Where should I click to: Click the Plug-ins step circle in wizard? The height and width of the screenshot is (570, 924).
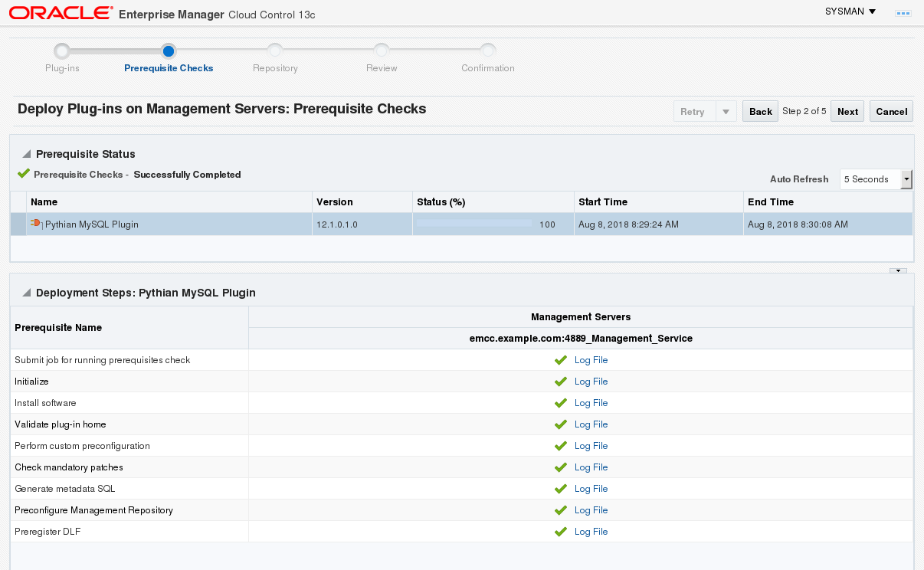[x=62, y=51]
